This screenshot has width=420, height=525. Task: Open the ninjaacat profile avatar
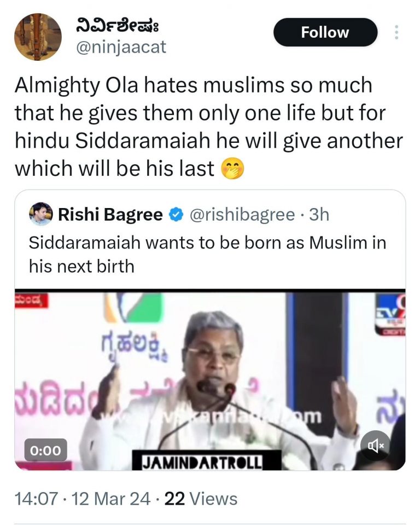tap(38, 37)
